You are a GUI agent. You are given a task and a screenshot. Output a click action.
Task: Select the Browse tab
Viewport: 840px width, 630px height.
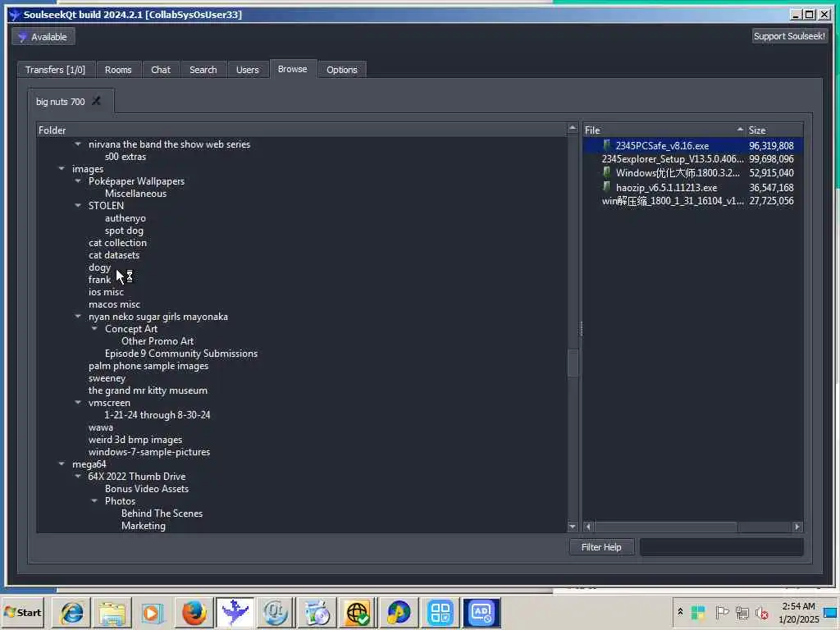point(293,69)
